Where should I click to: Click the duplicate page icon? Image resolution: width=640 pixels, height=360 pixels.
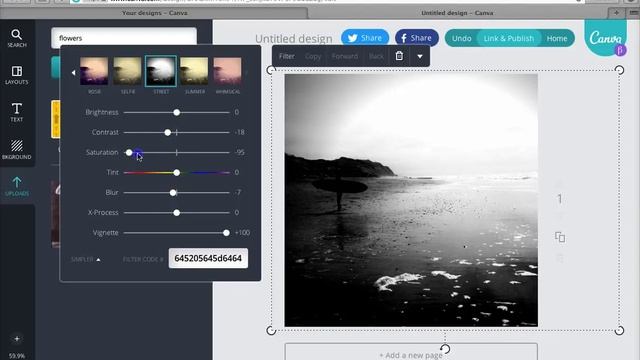[x=560, y=237]
